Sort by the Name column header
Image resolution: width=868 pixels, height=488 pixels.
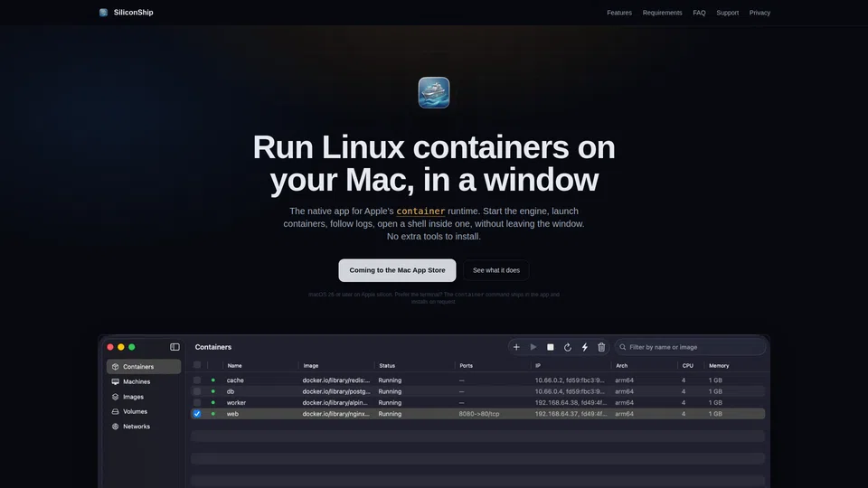click(x=235, y=366)
